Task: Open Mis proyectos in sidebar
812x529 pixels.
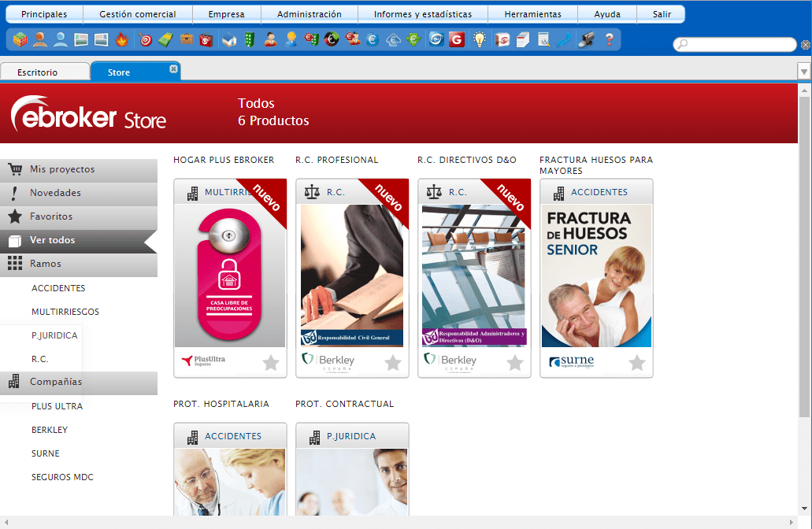Action: tap(79, 169)
